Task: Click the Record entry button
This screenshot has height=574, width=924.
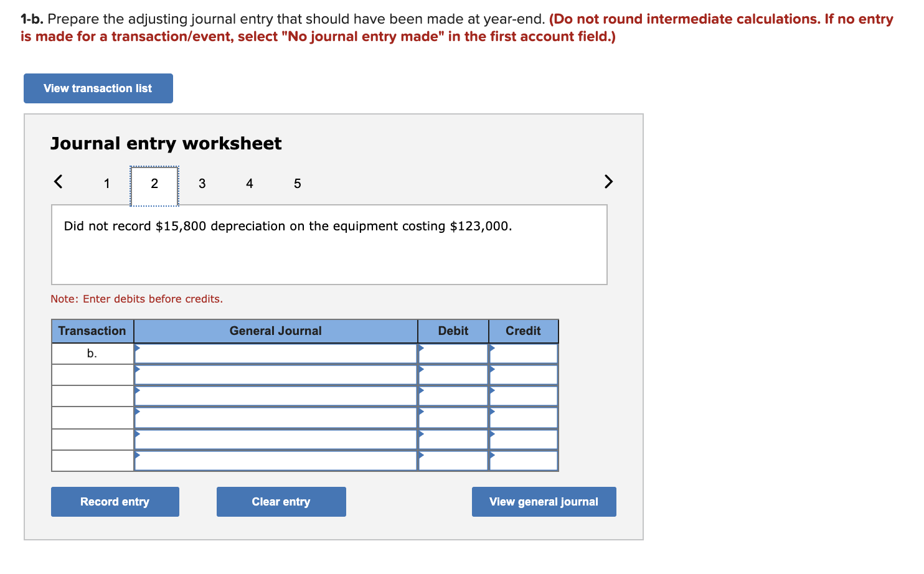Action: pyautogui.click(x=115, y=501)
